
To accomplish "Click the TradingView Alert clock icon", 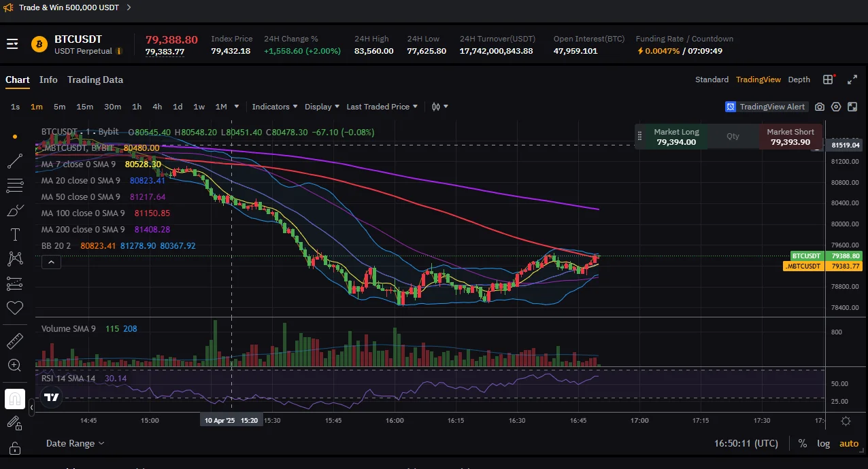I will [x=731, y=107].
